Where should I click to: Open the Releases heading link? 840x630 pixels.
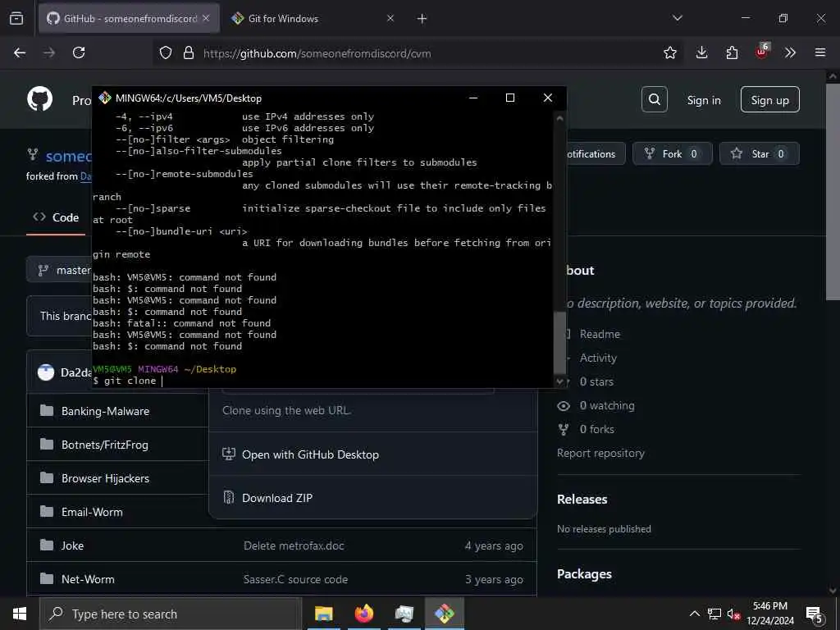coord(582,500)
